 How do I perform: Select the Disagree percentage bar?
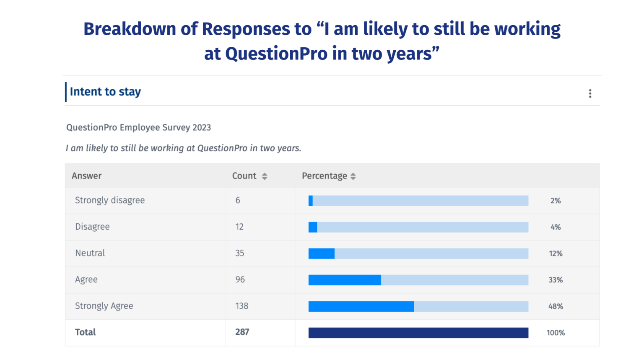(x=418, y=227)
